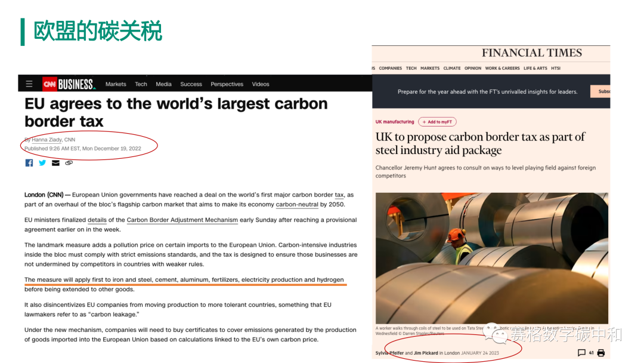Open TECH in the FT navigation
The width and height of the screenshot is (644, 363).
[x=411, y=68]
